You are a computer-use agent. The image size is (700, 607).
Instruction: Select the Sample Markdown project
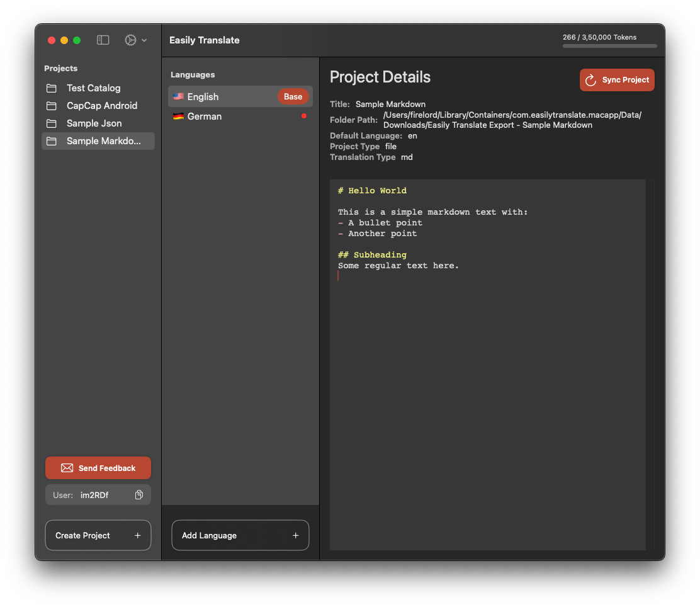pos(98,141)
